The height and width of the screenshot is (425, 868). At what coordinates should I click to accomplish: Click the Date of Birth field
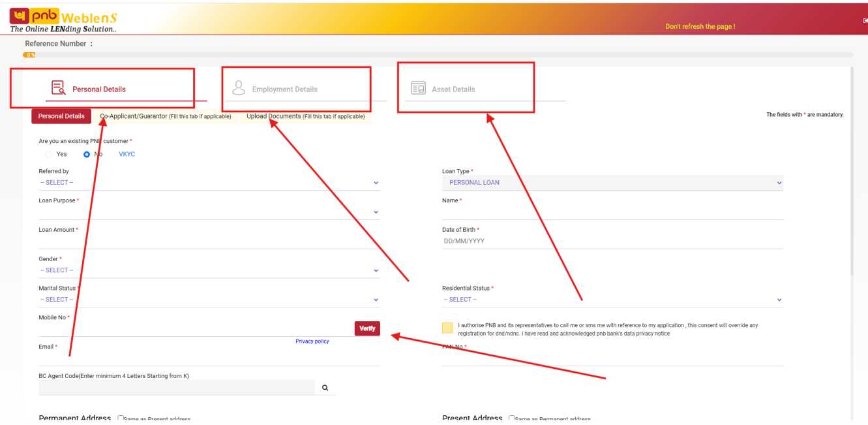[x=612, y=242]
